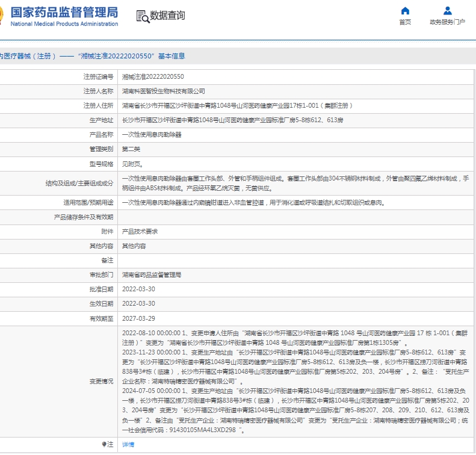Click the 产品技术要求 attachment entry
Screen dimensions: 476x455
point(140,232)
